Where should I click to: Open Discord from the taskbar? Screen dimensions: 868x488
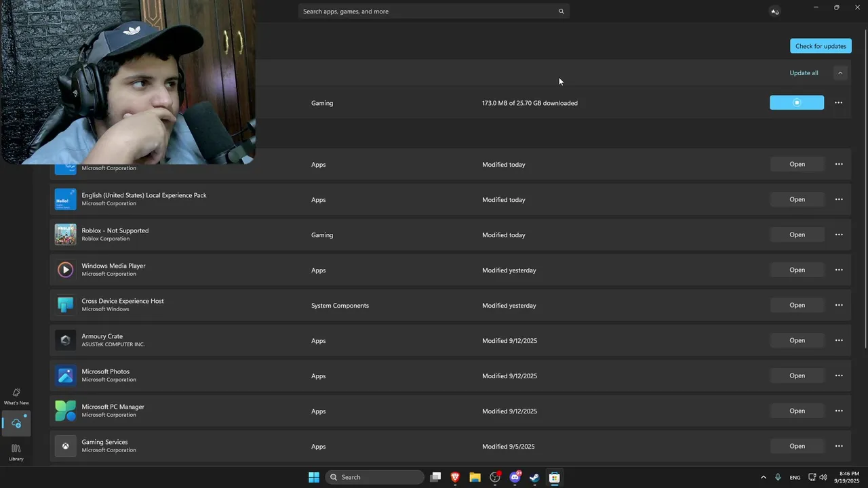(515, 477)
